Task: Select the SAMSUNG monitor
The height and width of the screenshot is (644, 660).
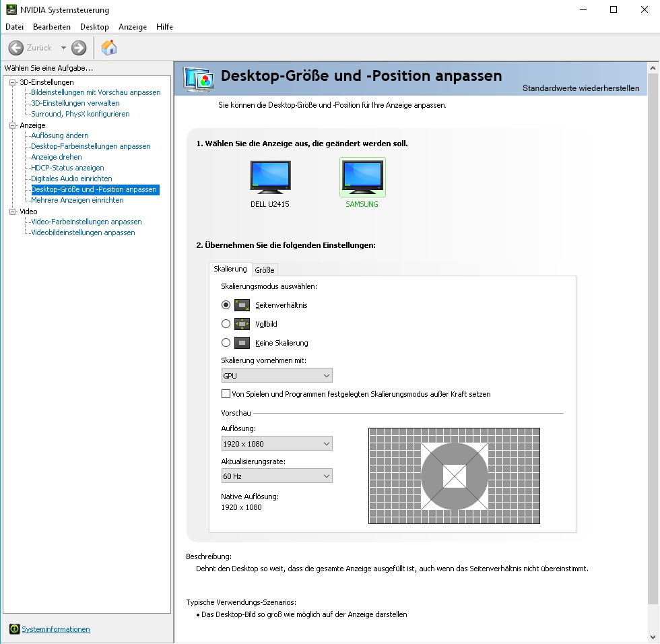Action: 362,183
